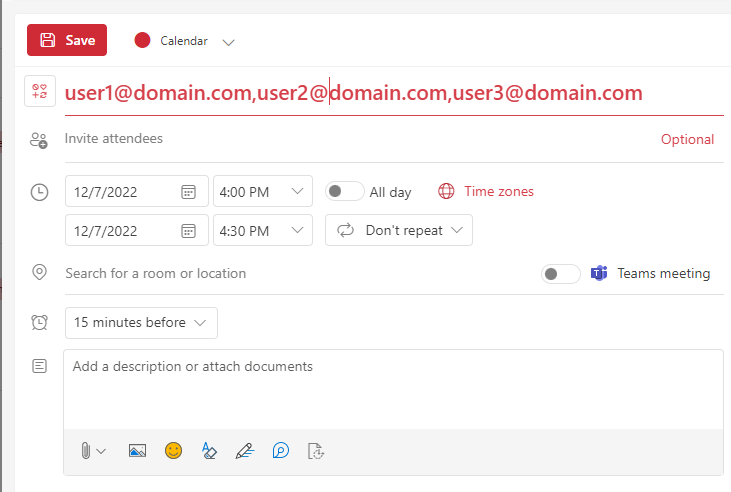Enable the Teams meeting toggle

(560, 274)
